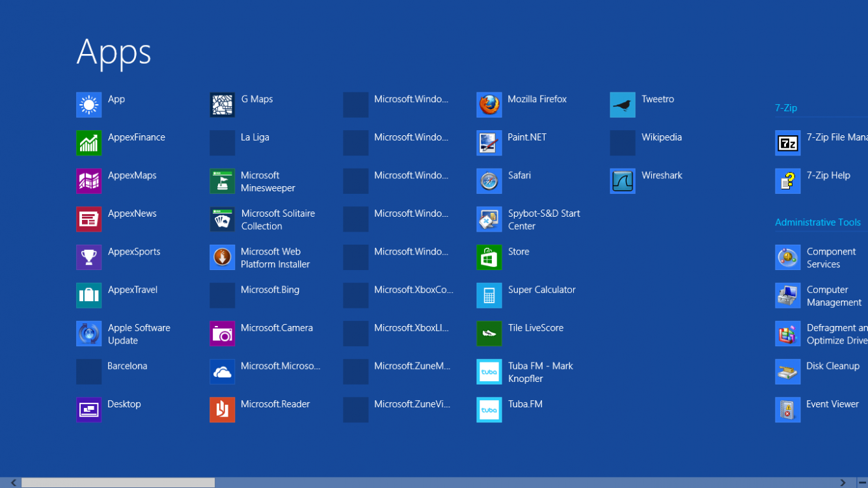Open AppexTravel suitcase icon

[88, 295]
